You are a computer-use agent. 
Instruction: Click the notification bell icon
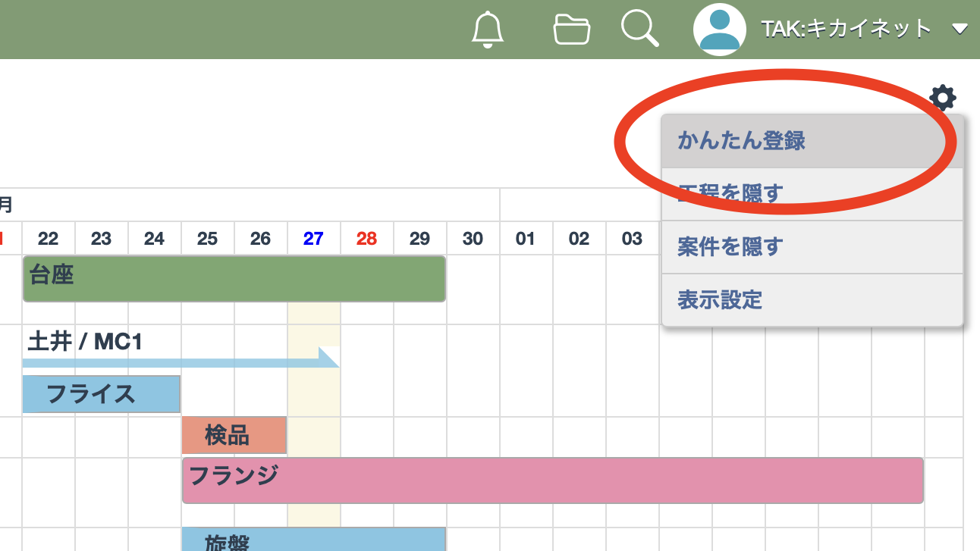pos(488,30)
